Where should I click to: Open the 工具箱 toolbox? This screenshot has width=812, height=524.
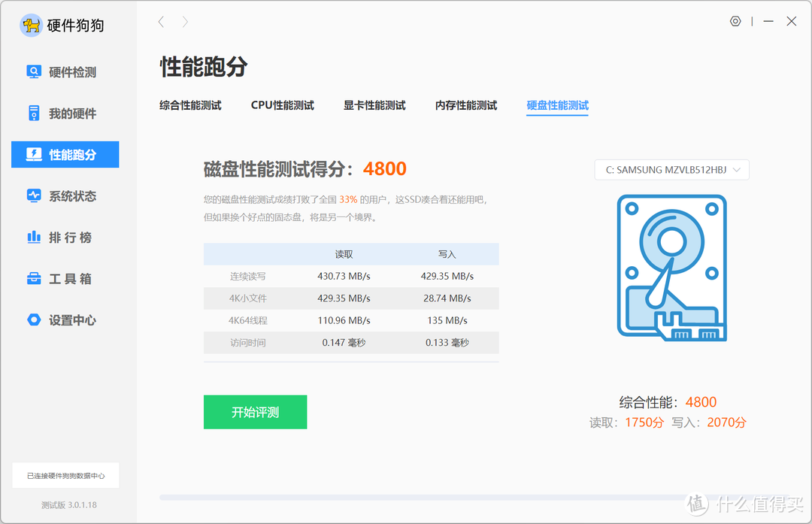65,278
